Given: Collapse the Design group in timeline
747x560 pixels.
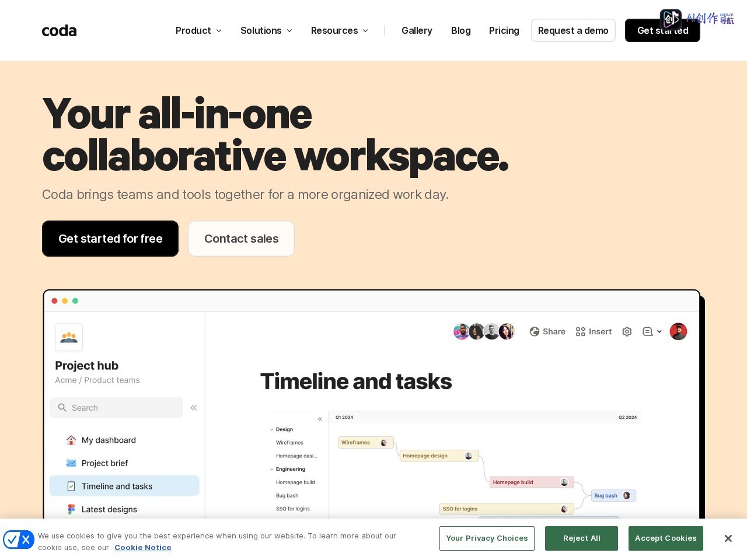Looking at the screenshot, I should pos(271,429).
